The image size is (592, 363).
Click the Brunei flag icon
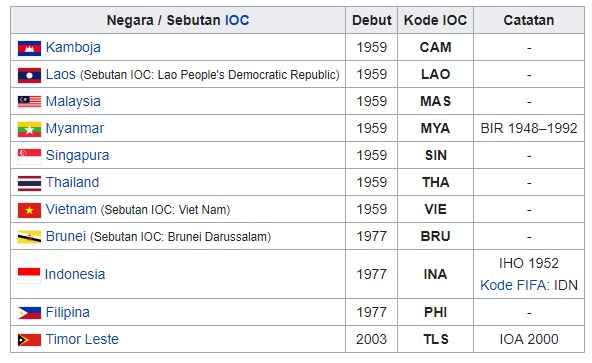(29, 237)
